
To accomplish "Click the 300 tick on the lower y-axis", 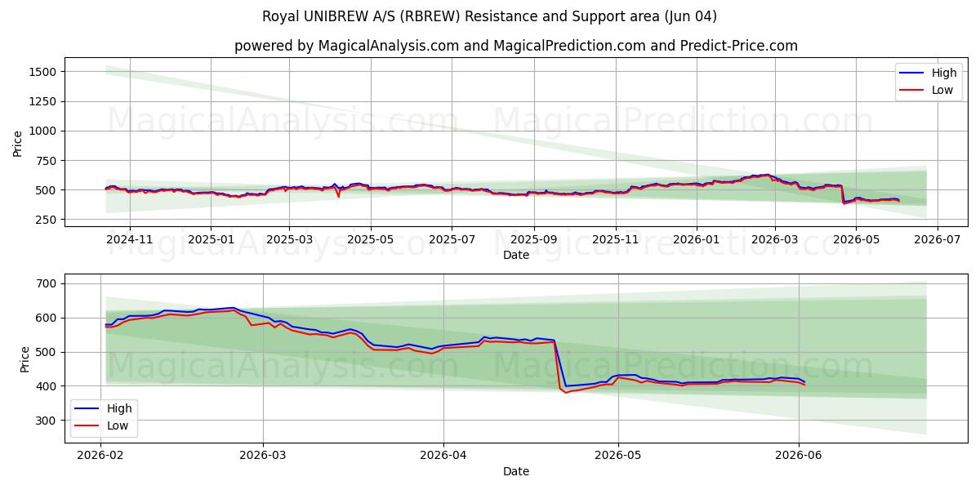I will click(x=46, y=421).
